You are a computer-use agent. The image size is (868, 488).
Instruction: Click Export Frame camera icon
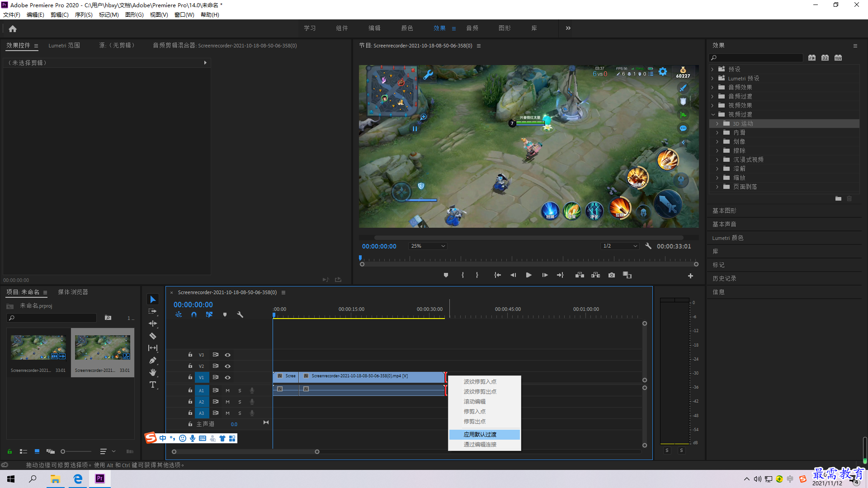(x=612, y=275)
